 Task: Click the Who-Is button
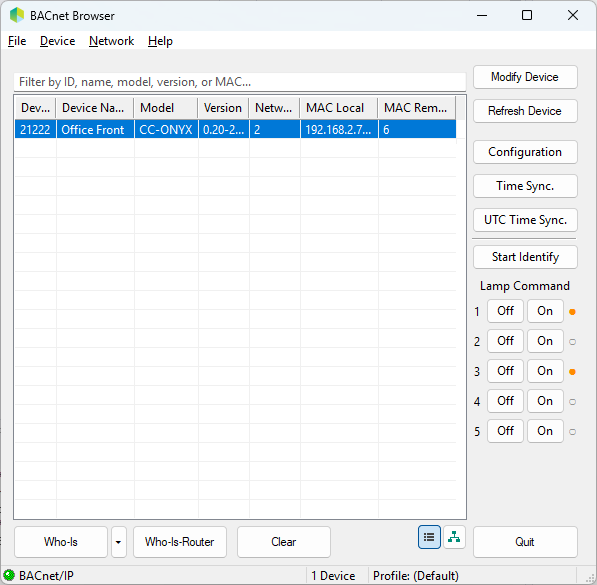point(61,542)
